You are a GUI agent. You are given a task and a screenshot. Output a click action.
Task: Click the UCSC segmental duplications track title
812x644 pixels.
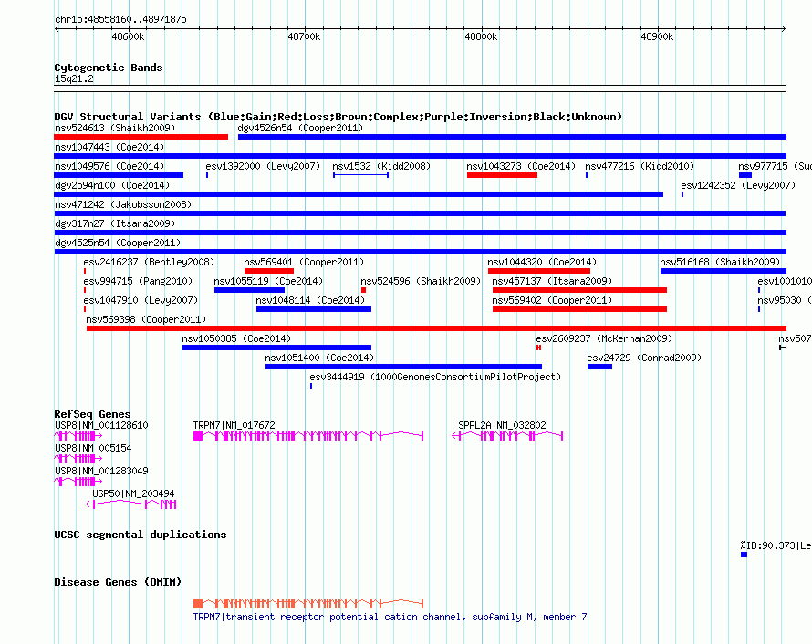[141, 535]
